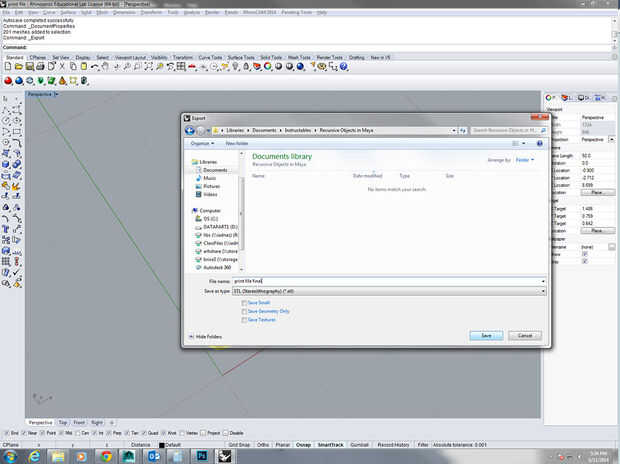The height and width of the screenshot is (464, 620).
Task: Click the color wheel icon in toolbar
Action: 268,66
